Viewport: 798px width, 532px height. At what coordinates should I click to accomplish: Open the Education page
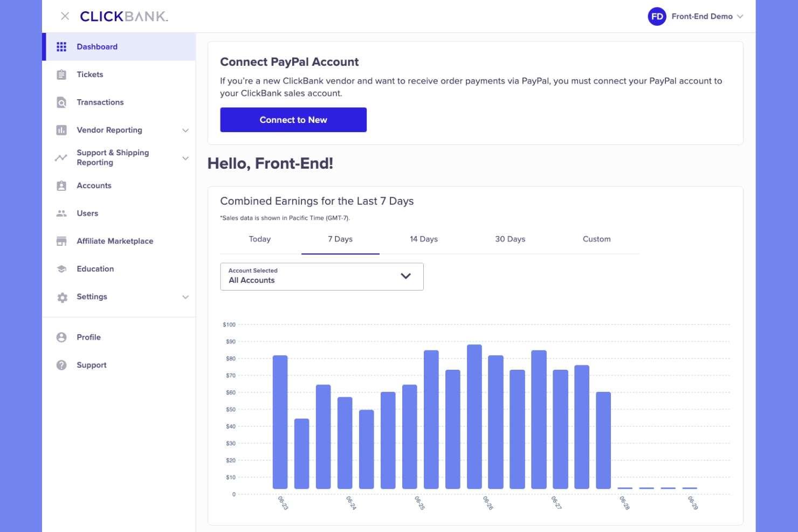tap(119, 269)
